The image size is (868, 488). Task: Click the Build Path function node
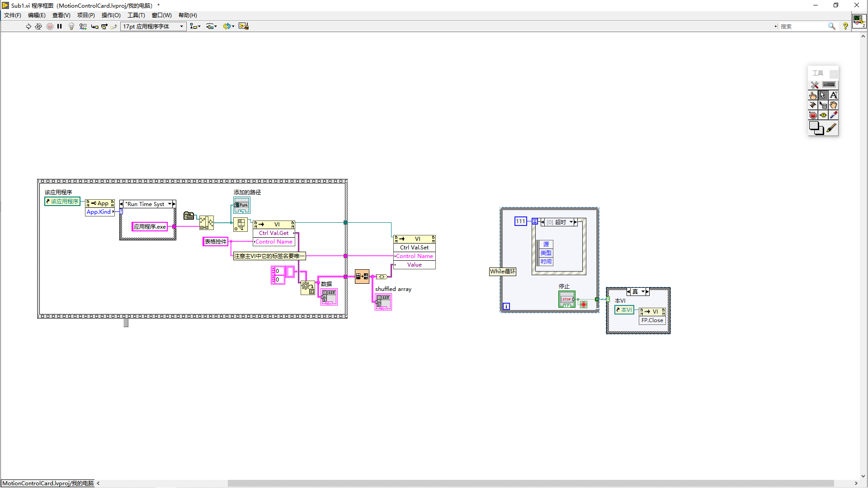[x=207, y=222]
